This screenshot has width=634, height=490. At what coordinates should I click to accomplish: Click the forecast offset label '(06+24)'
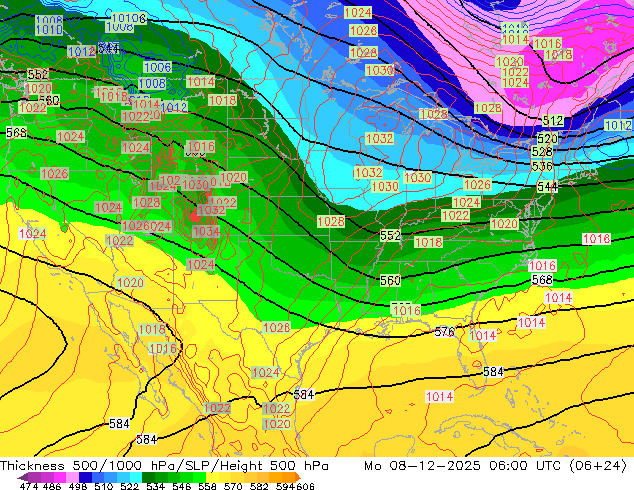point(598,465)
